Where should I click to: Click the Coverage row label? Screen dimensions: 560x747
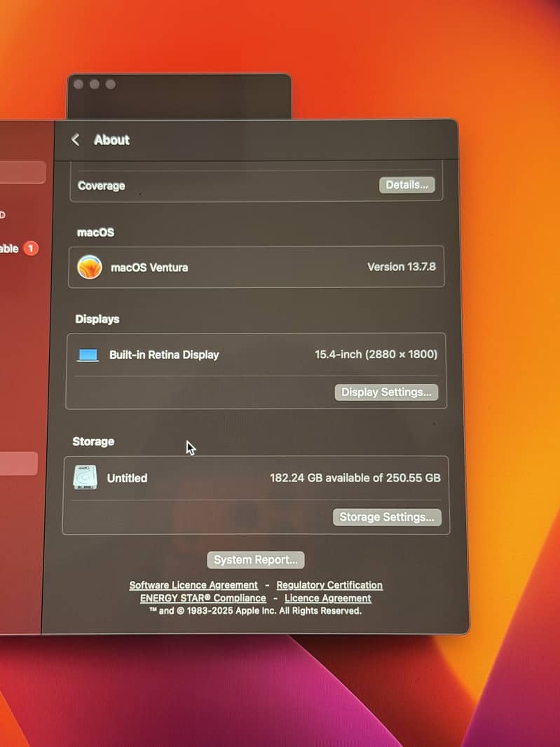point(102,186)
